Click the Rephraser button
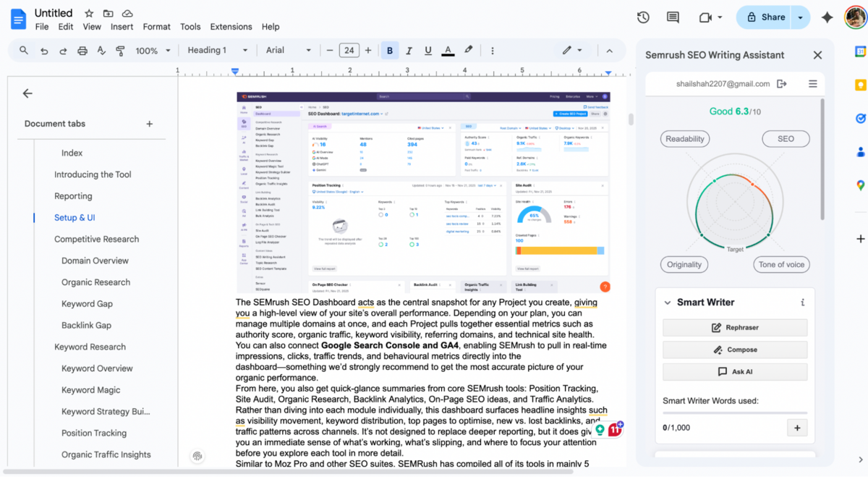Viewport: 868px width, 477px height. pyautogui.click(x=735, y=328)
